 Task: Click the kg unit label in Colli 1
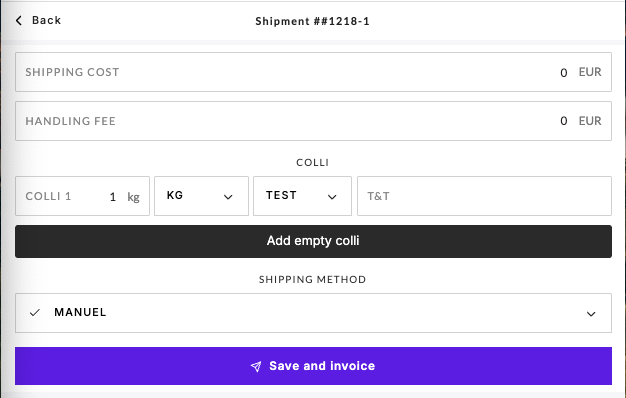point(133,197)
